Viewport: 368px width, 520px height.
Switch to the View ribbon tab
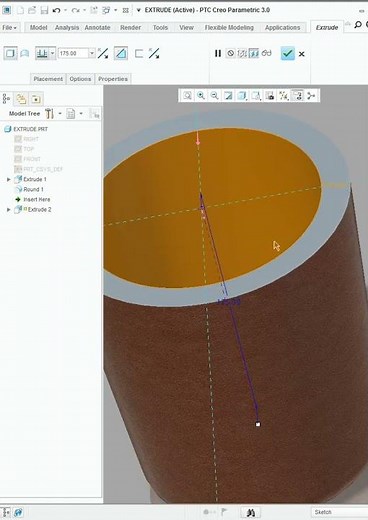(x=186, y=28)
